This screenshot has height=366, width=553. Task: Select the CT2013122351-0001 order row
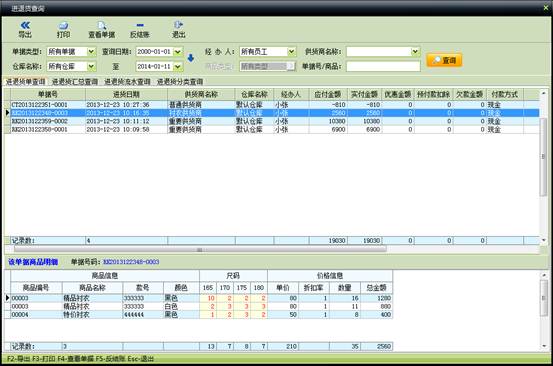click(272, 105)
